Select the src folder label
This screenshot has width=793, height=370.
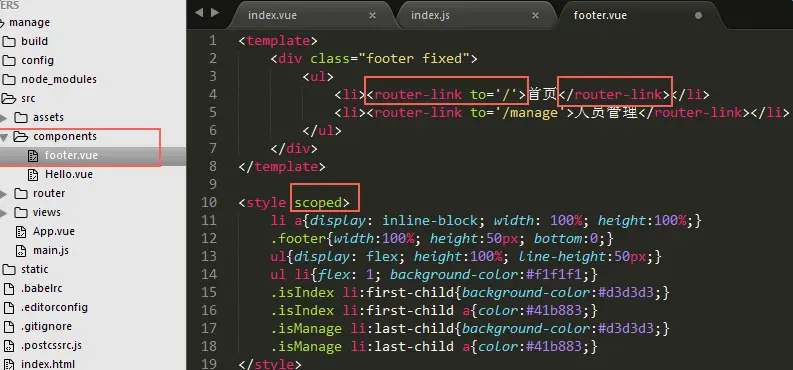tap(28, 99)
